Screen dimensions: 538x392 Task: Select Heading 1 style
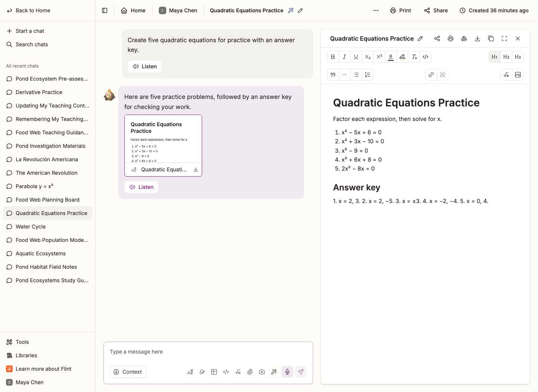pos(495,57)
